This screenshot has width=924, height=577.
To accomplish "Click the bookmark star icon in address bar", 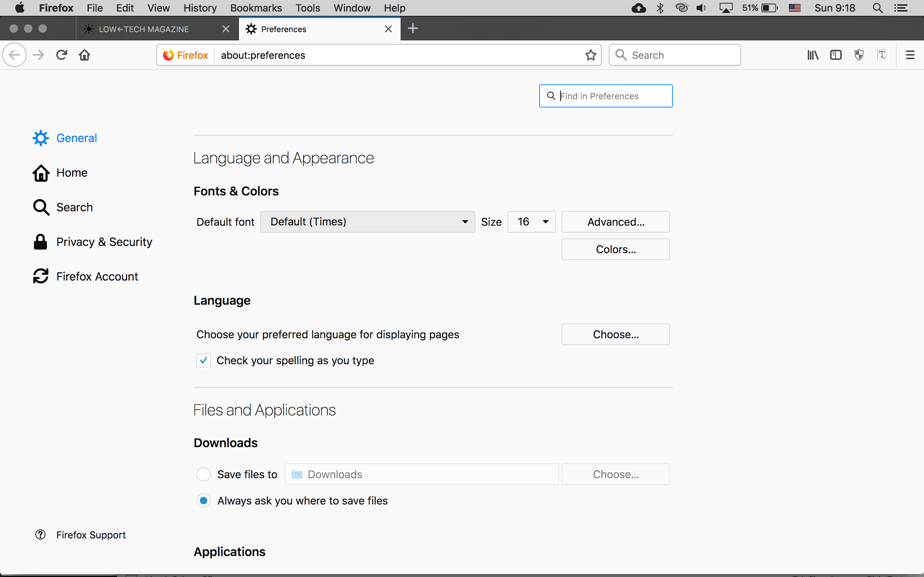I will click(590, 55).
